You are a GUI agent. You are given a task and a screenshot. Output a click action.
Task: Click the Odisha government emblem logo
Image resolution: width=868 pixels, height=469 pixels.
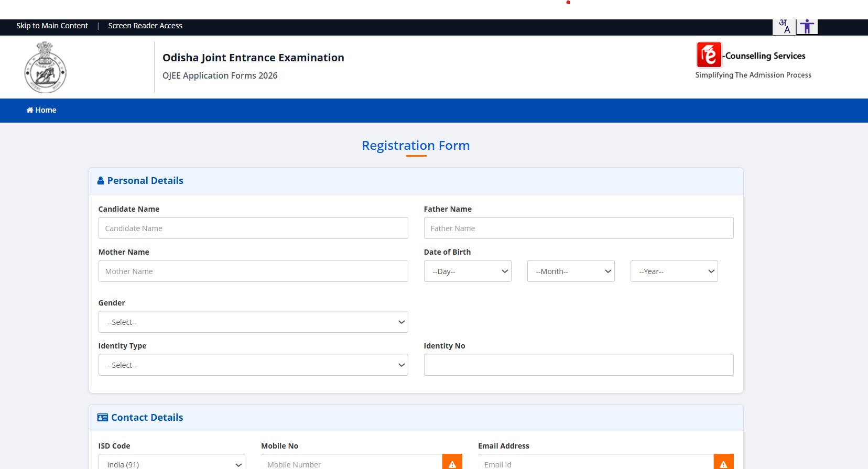46,67
